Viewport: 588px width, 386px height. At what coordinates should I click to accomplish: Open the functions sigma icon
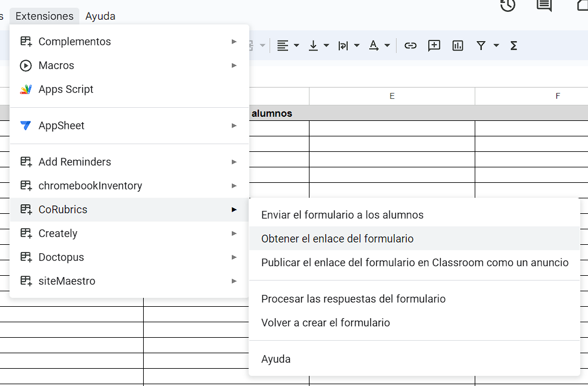point(513,46)
